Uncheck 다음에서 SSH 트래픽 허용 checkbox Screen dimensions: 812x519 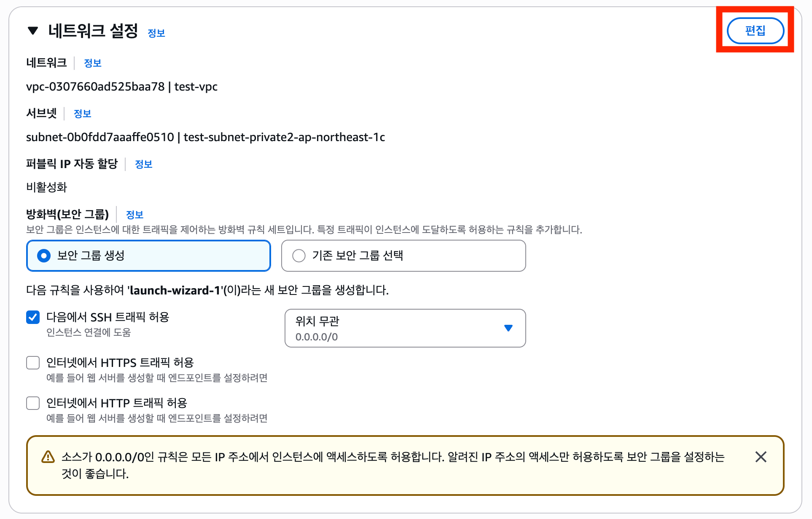(33, 317)
